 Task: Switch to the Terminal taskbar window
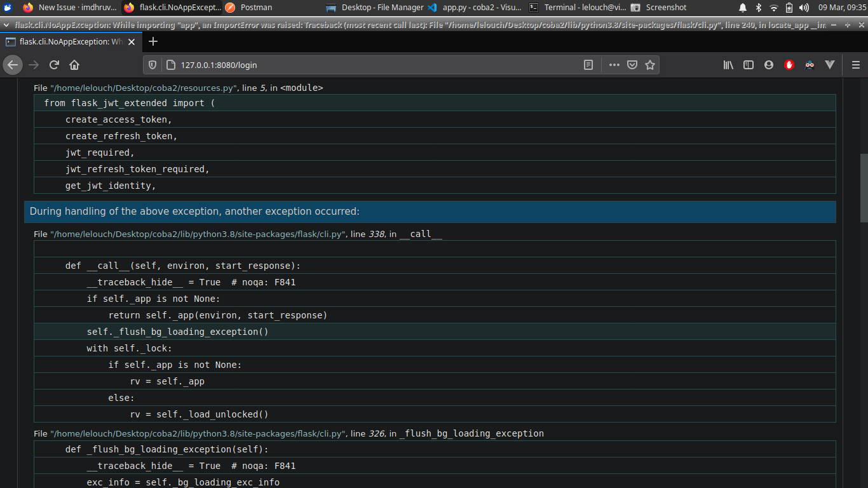[x=577, y=8]
